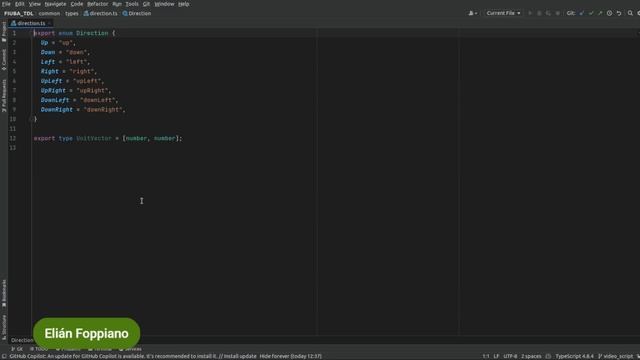
Task: Open the Refactor menu
Action: click(x=98, y=4)
